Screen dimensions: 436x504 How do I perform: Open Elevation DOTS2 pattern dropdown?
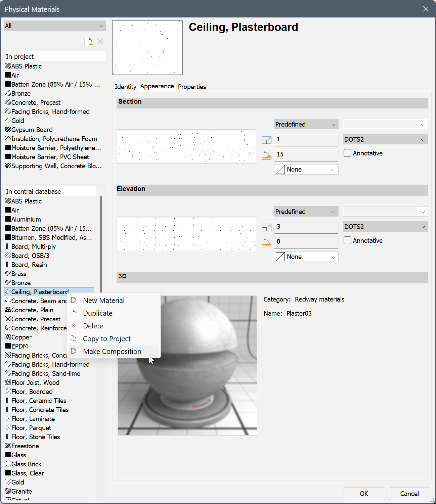[385, 227]
